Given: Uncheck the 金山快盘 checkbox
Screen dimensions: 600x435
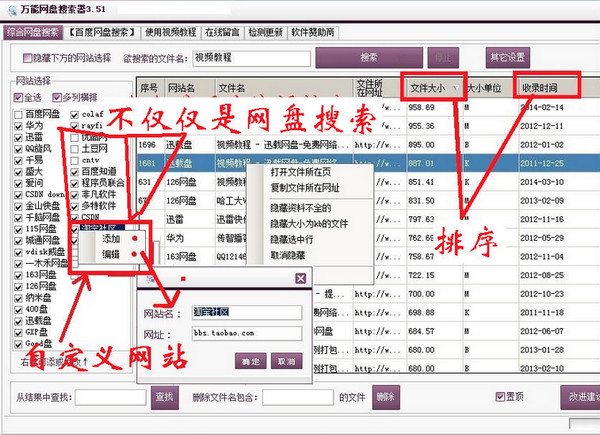Looking at the screenshot, I should click(18, 206).
